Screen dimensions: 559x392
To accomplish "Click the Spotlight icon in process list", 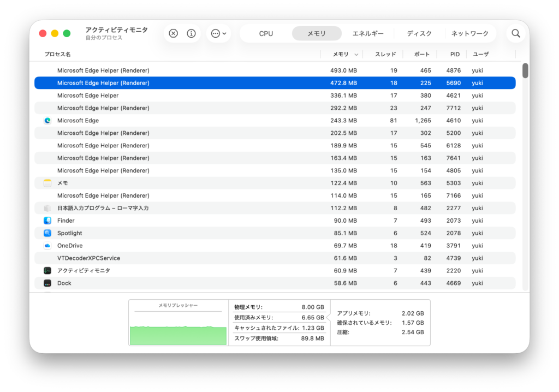I will point(47,233).
